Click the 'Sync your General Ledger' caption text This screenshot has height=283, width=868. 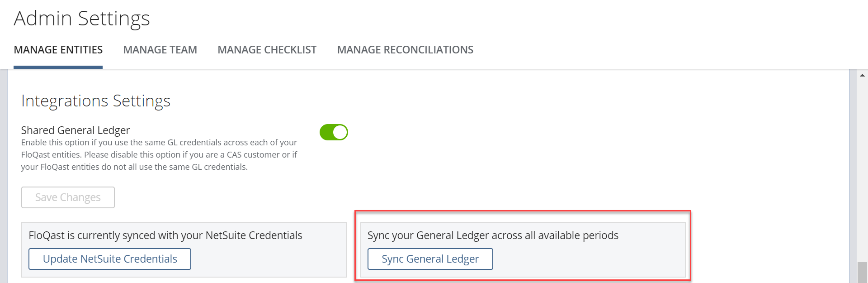click(493, 235)
